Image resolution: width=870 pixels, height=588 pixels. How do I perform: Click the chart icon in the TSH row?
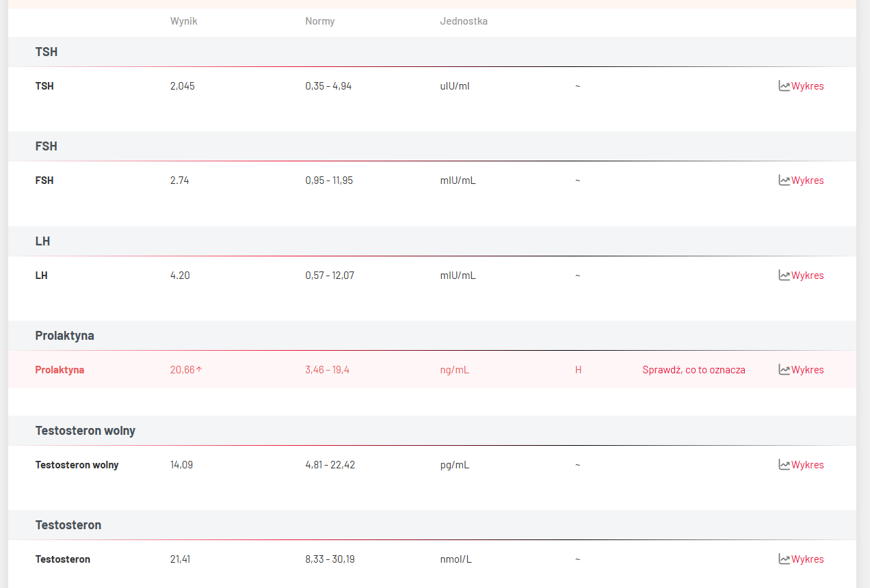784,86
